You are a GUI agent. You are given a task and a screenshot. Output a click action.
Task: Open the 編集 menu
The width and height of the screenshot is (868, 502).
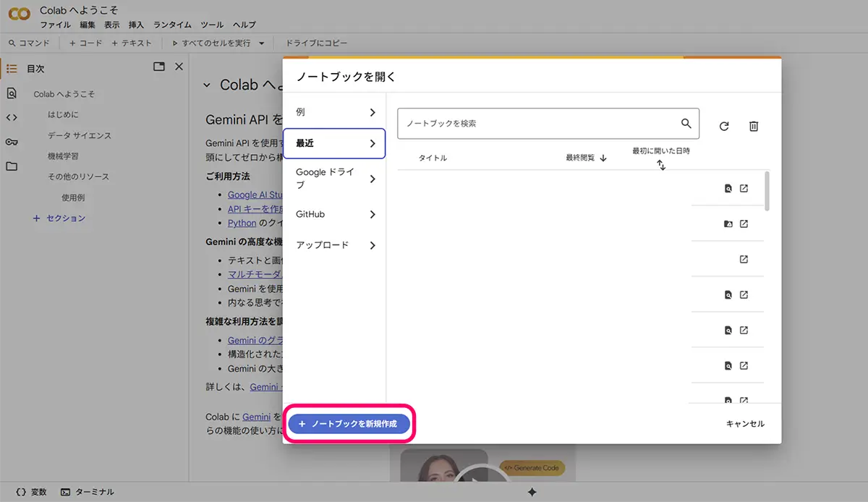88,25
